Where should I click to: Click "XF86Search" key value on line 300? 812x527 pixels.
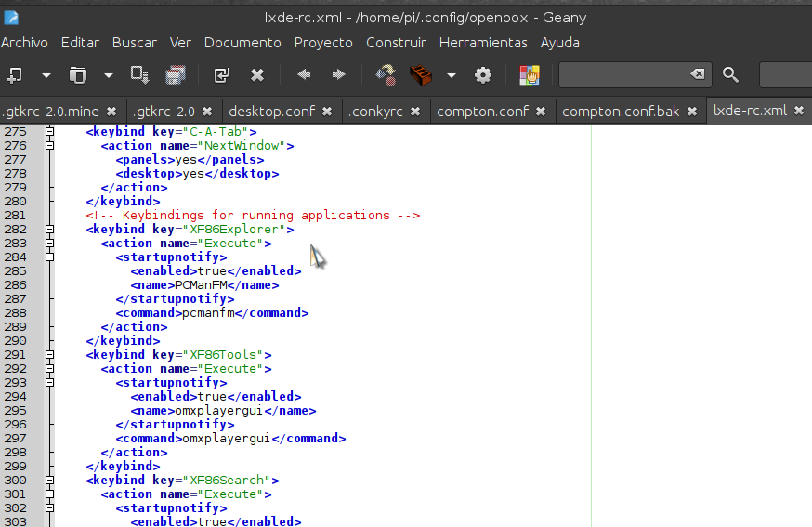(227, 480)
